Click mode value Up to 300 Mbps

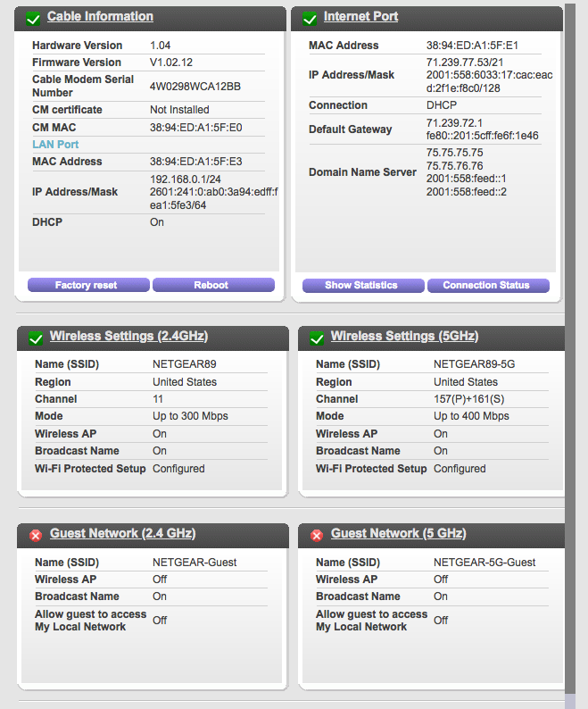pyautogui.click(x=190, y=416)
